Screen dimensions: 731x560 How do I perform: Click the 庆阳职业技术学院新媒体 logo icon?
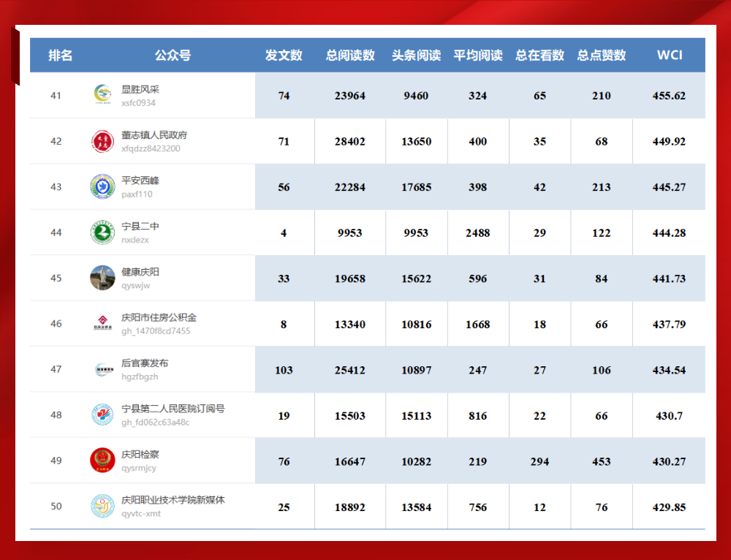point(102,506)
